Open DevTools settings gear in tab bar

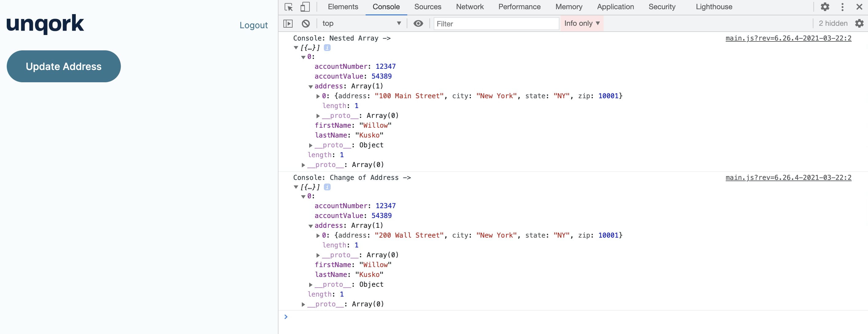point(825,7)
